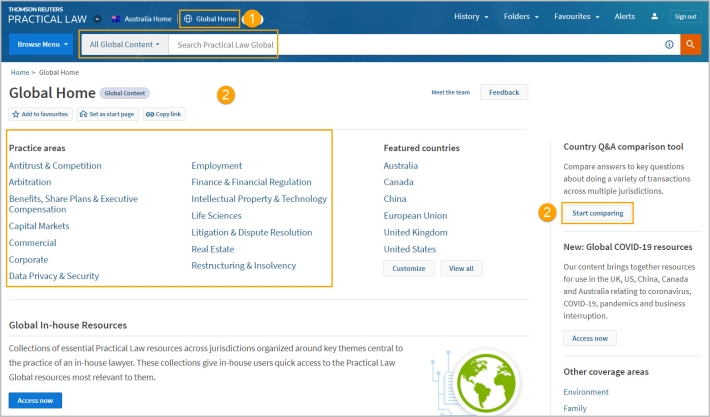This screenshot has width=710, height=417.
Task: Open Environment coverage area
Action: 586,392
